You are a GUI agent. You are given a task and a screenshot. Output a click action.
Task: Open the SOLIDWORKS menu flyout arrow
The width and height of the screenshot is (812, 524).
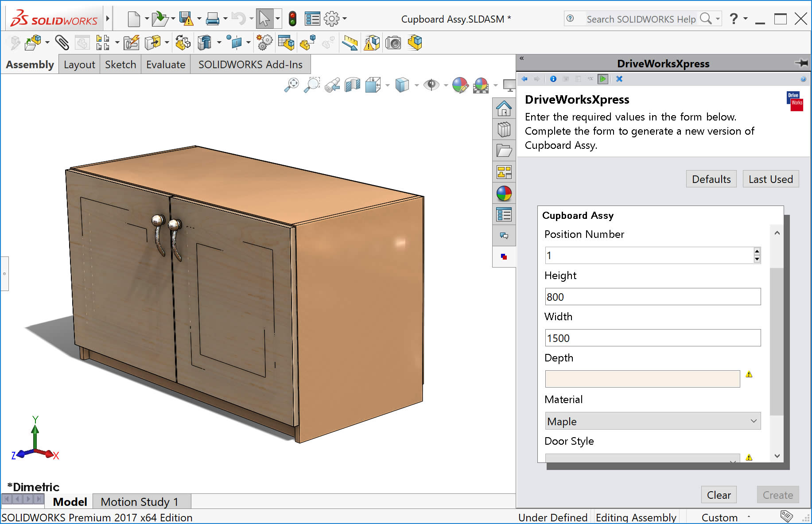click(x=107, y=19)
